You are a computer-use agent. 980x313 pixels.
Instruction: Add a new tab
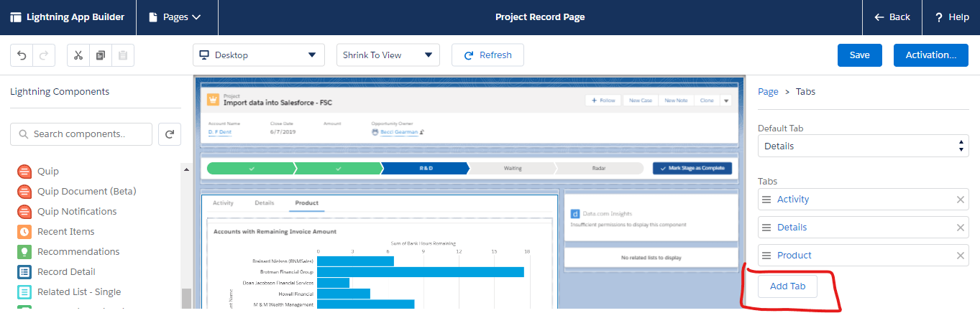(x=787, y=286)
